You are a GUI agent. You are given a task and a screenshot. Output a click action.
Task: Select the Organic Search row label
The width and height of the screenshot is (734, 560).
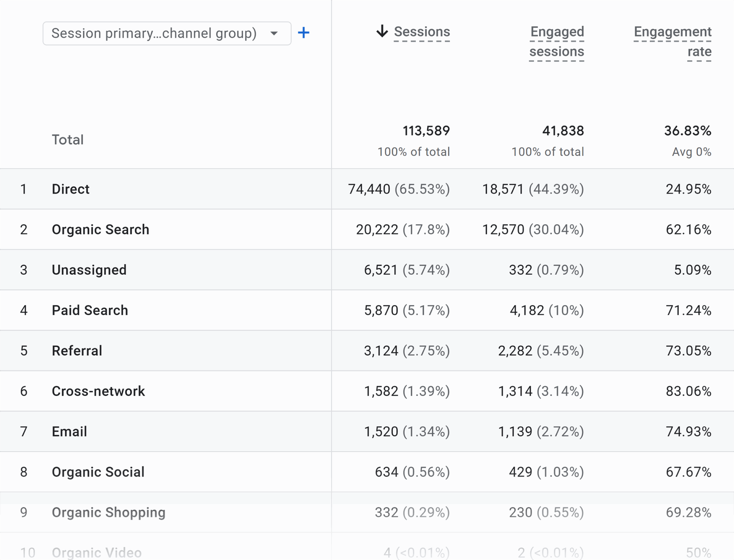pyautogui.click(x=100, y=229)
